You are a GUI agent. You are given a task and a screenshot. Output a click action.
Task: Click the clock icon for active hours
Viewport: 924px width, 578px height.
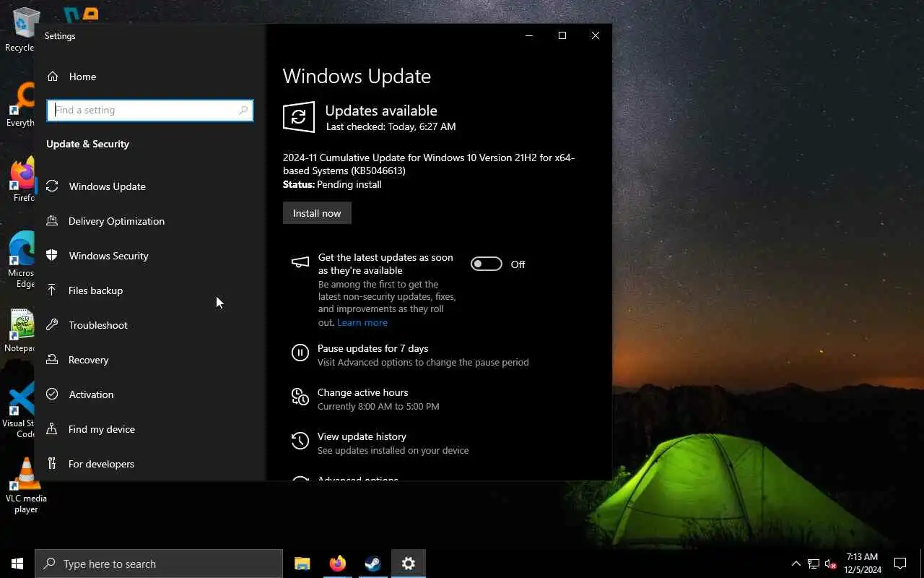click(300, 397)
